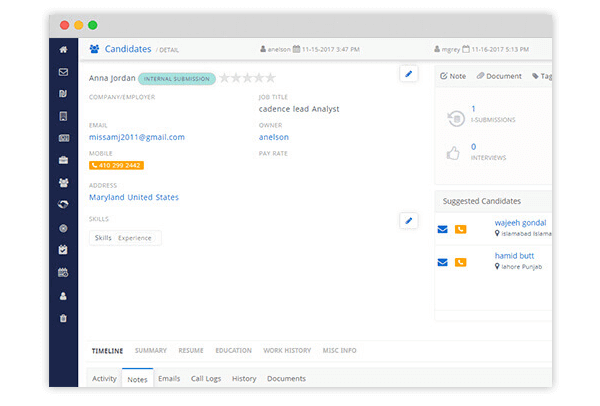Click mgrey modified timestamp in header
The height and width of the screenshot is (406, 600).
pyautogui.click(x=482, y=49)
